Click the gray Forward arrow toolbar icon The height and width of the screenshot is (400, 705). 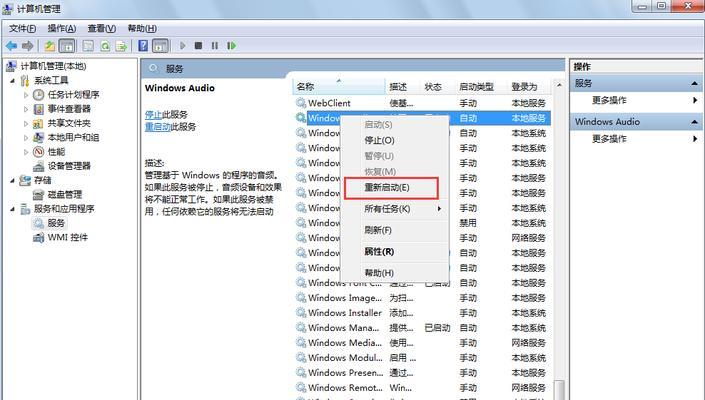[27, 45]
